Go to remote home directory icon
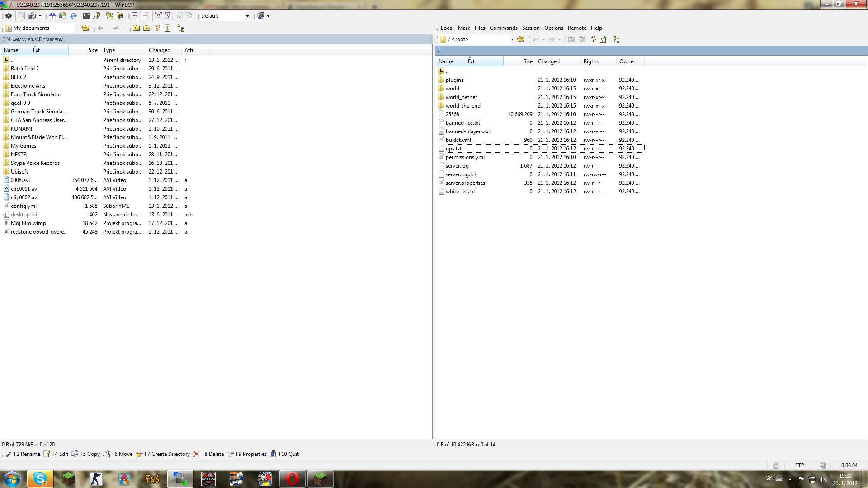The height and width of the screenshot is (488, 868). [592, 39]
